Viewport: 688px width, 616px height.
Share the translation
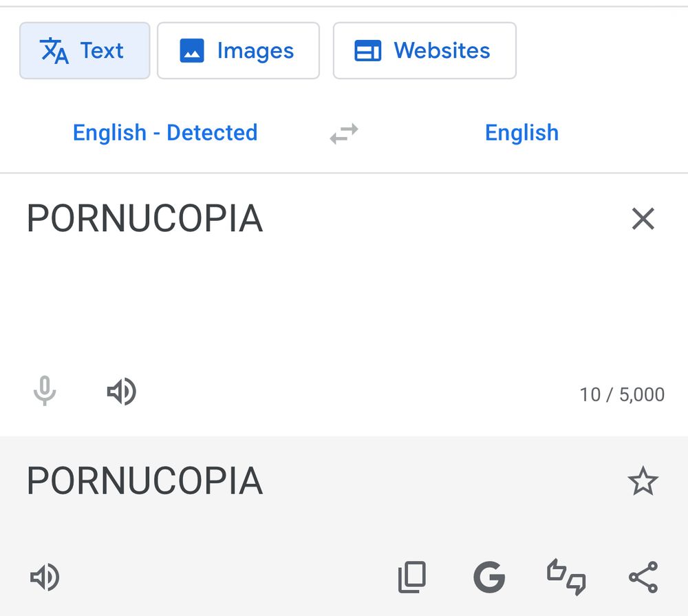643,577
